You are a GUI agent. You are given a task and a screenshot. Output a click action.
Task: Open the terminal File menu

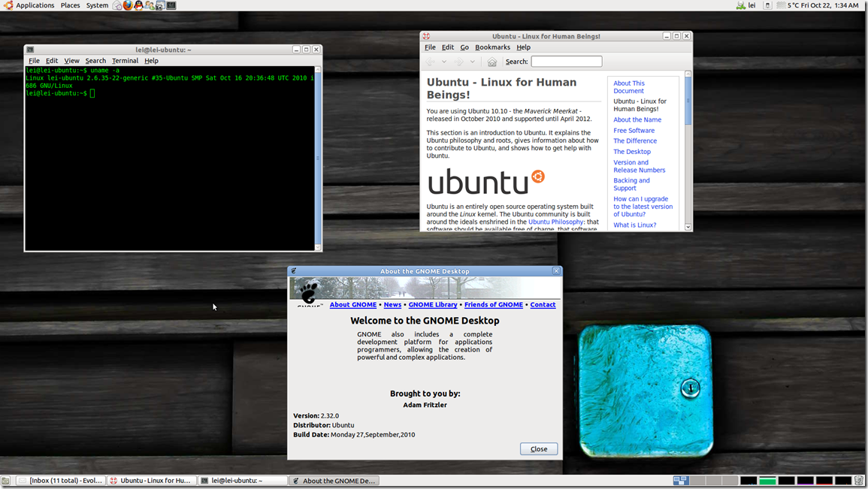[34, 61]
